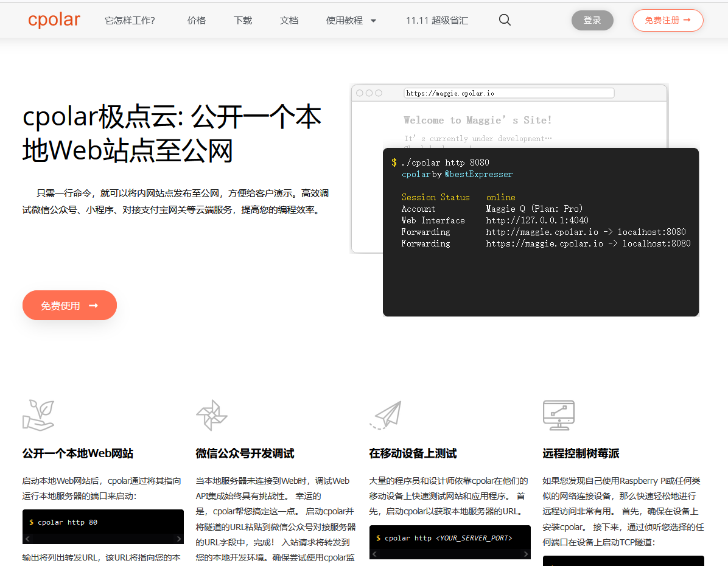Click the 免费注册 button
Image resolution: width=728 pixels, height=566 pixels.
coord(668,20)
